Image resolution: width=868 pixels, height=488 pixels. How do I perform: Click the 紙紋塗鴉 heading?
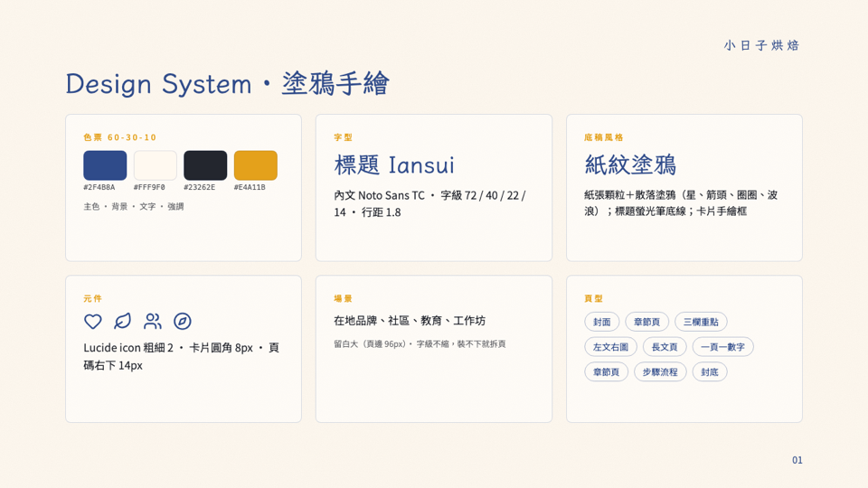[x=630, y=164]
